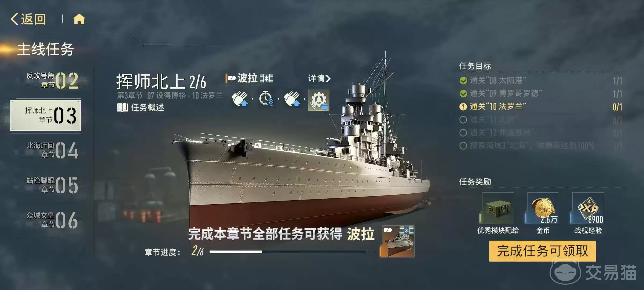Screen dimensions: 644x290
Task: Expand 详情 ship details chevron
Action: coord(319,78)
